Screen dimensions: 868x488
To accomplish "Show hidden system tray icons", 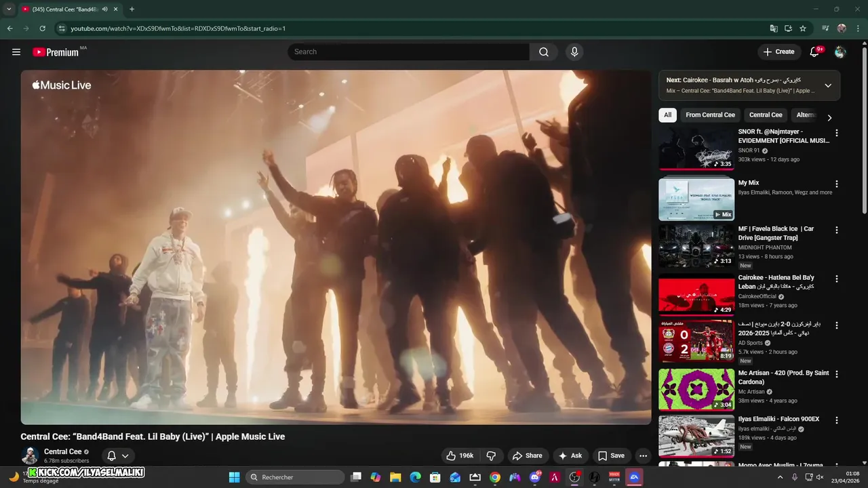I will pos(780,477).
